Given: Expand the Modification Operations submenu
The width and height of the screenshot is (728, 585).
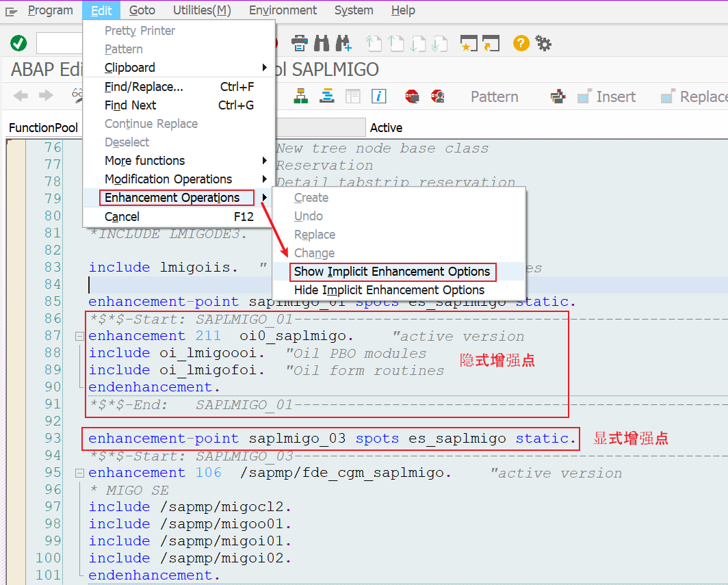Looking at the screenshot, I should 179,179.
